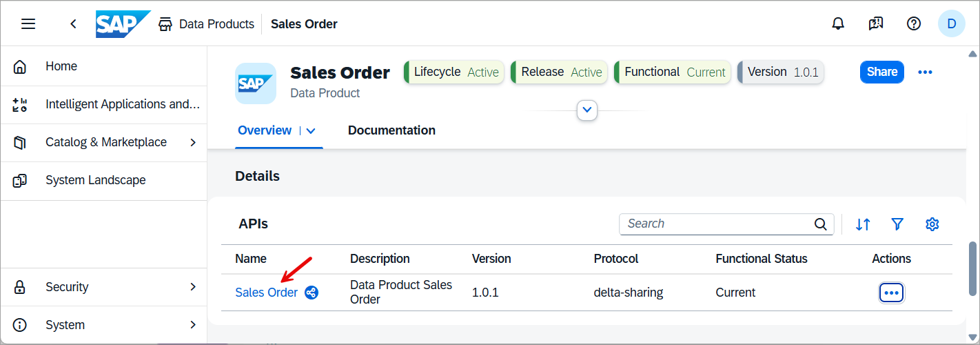Click the Data Product Sales Order description cell
Screen dimensions: 980x345
tap(401, 293)
